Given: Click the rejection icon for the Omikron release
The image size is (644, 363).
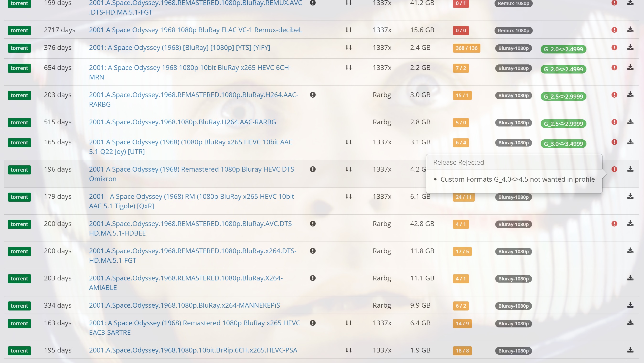Looking at the screenshot, I should (614, 169).
